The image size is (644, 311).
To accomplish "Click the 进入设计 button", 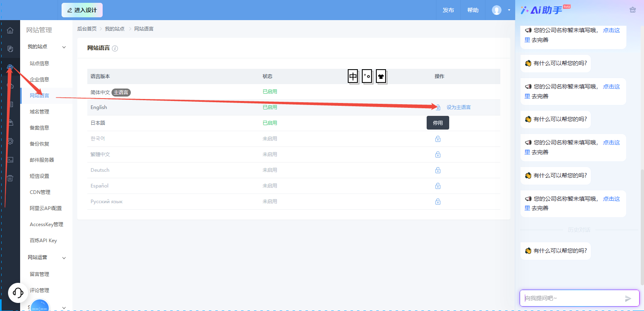I will (82, 10).
